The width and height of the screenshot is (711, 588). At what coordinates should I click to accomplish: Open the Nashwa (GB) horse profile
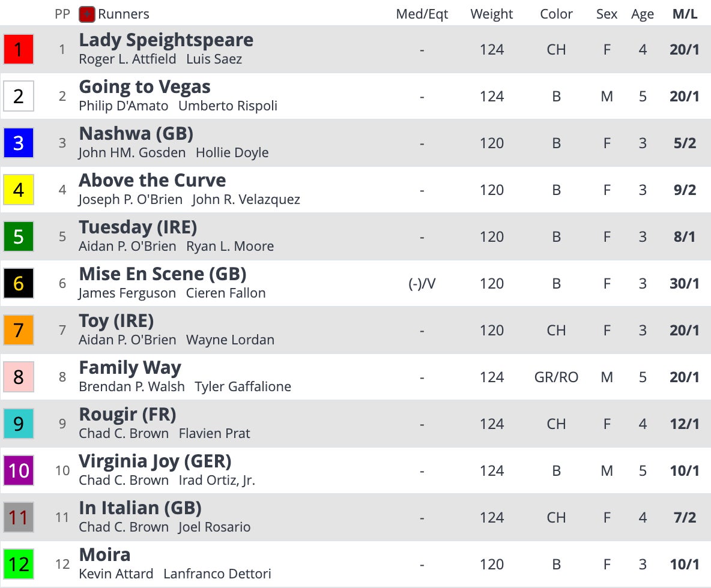point(136,134)
